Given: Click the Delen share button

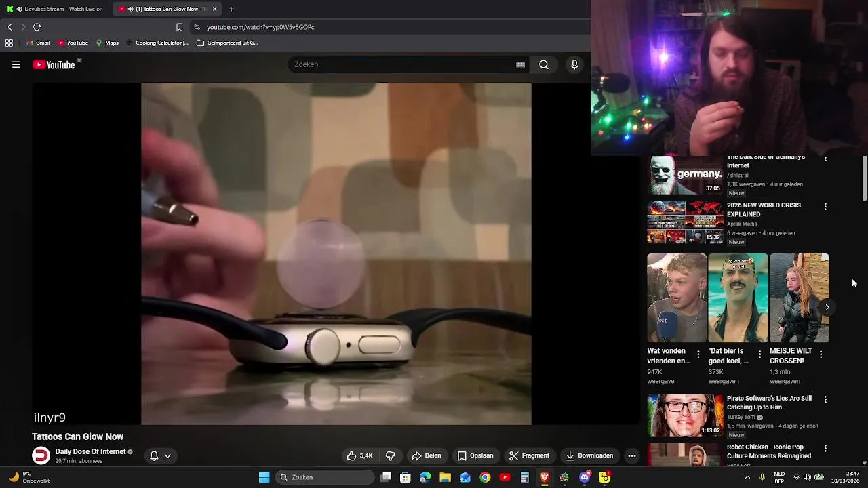Looking at the screenshot, I should [x=426, y=455].
